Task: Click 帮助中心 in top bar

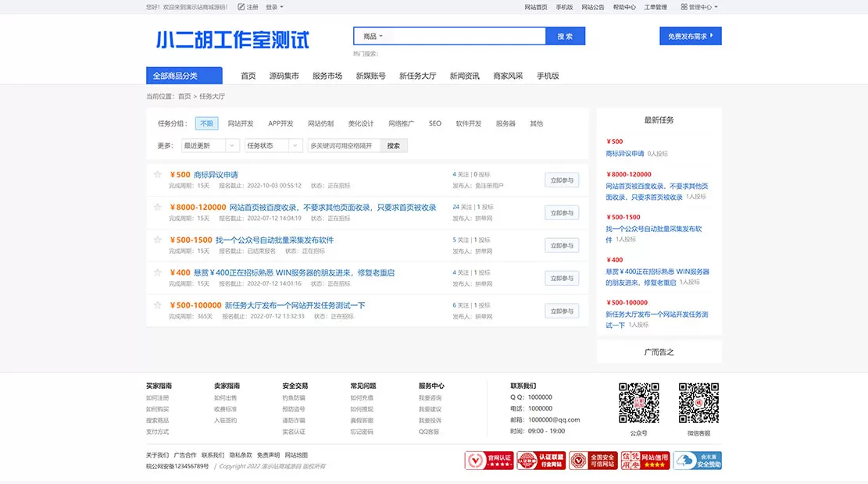Action: pos(624,7)
